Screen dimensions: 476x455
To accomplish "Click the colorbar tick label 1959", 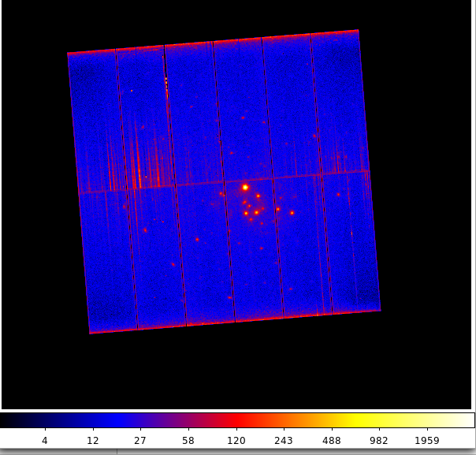I will pyautogui.click(x=427, y=441).
